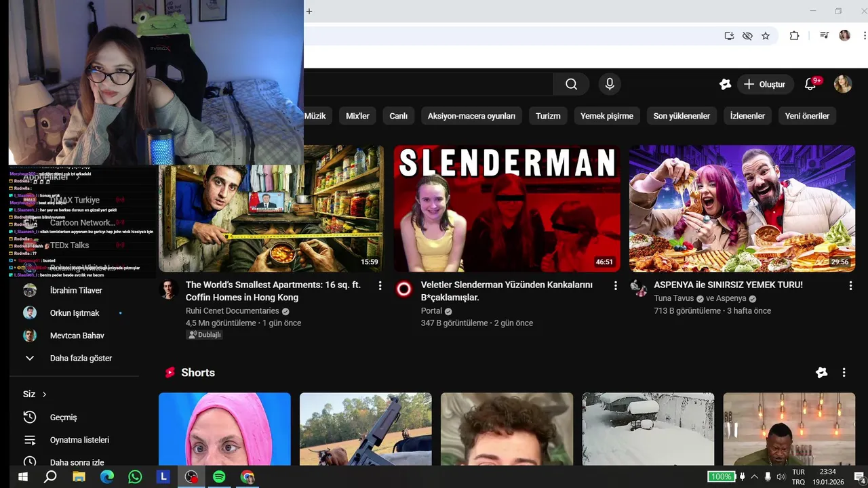Open Chrome media controls icon
The width and height of the screenshot is (868, 488).
click(x=824, y=36)
